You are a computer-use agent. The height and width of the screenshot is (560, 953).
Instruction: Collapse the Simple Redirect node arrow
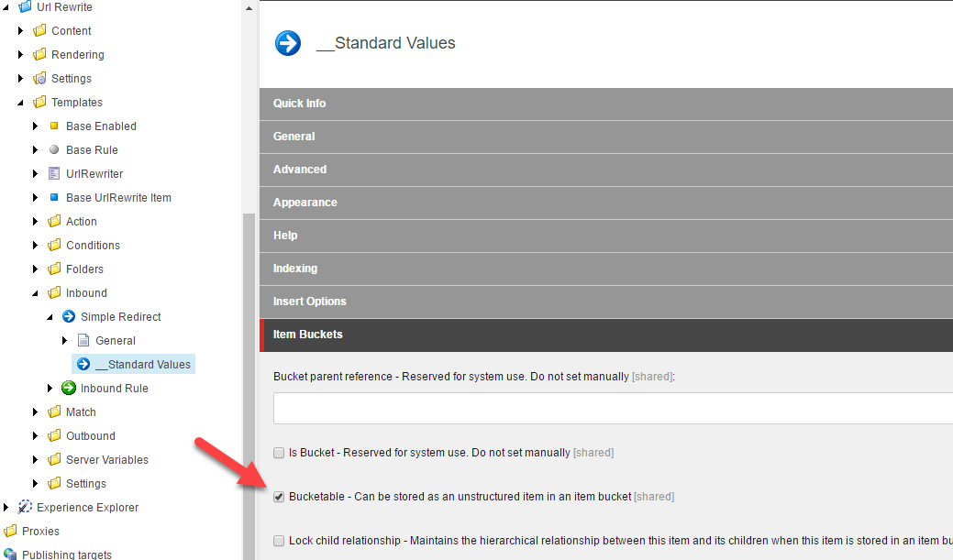pyautogui.click(x=50, y=317)
